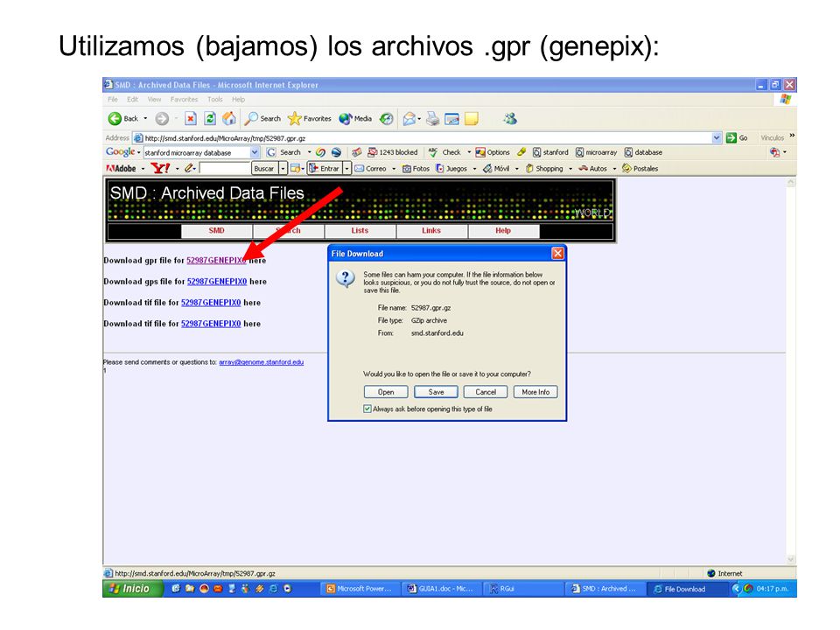Expand the Buscar dropdown arrow
The height and width of the screenshot is (630, 840).
[283, 169]
